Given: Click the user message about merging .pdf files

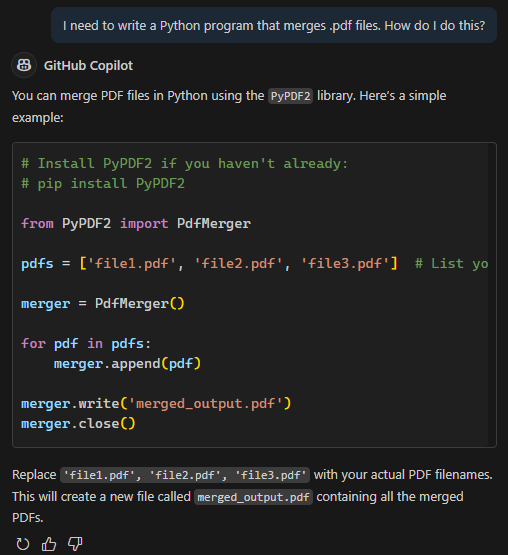Looking at the screenshot, I should point(274,25).
